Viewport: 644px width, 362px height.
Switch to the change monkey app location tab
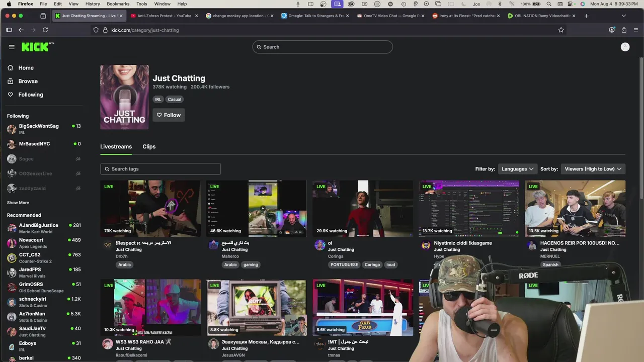tap(239, 16)
